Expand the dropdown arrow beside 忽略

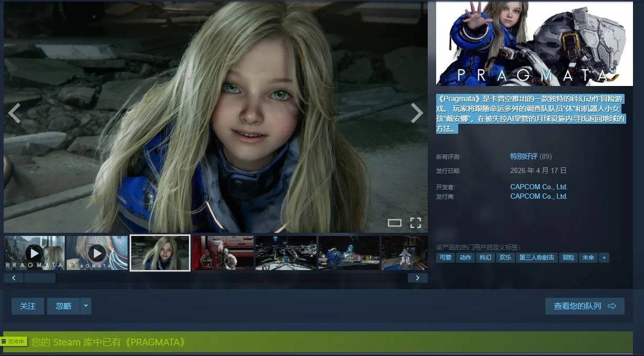[86, 306]
